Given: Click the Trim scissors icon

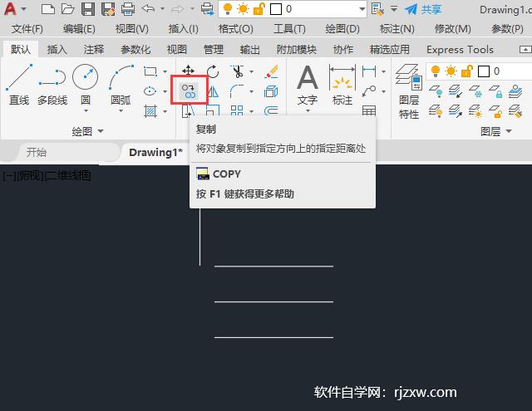Looking at the screenshot, I should point(238,71).
